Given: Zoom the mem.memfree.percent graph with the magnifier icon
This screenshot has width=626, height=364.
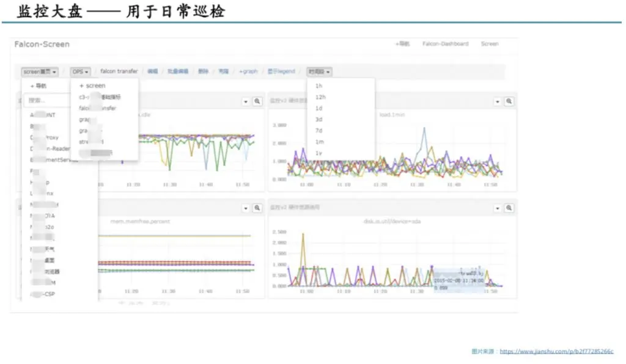Looking at the screenshot, I should 257,208.
